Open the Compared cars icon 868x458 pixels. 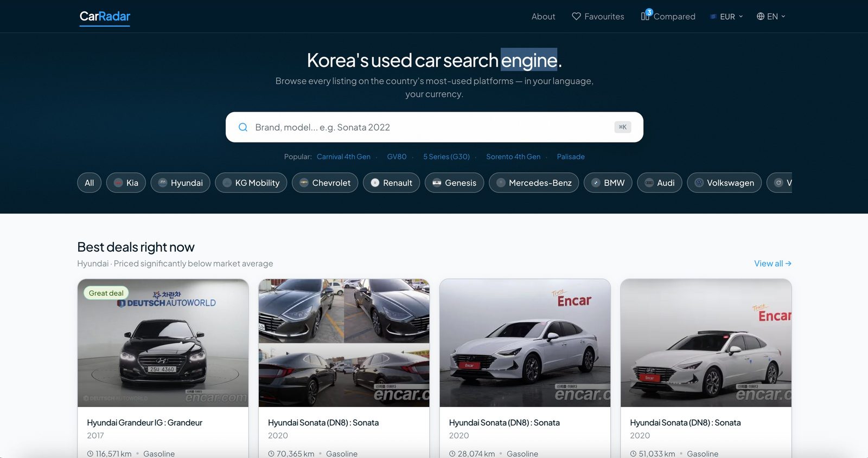tap(646, 15)
